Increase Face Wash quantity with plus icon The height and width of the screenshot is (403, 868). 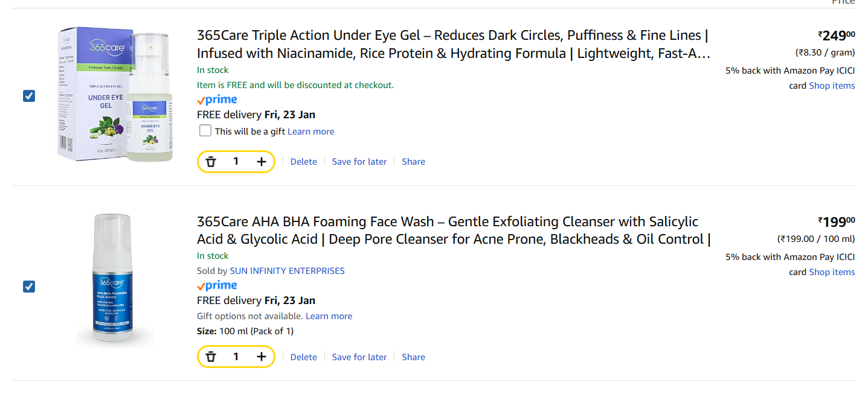261,357
